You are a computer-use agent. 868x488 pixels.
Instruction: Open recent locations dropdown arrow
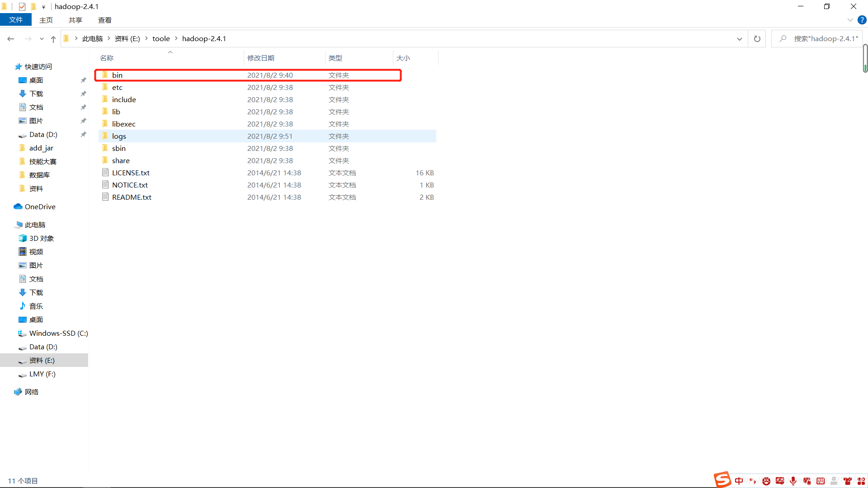coord(42,39)
